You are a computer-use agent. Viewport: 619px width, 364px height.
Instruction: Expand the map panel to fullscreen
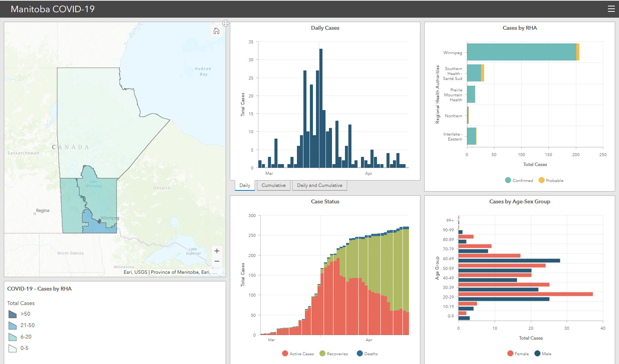[226, 23]
